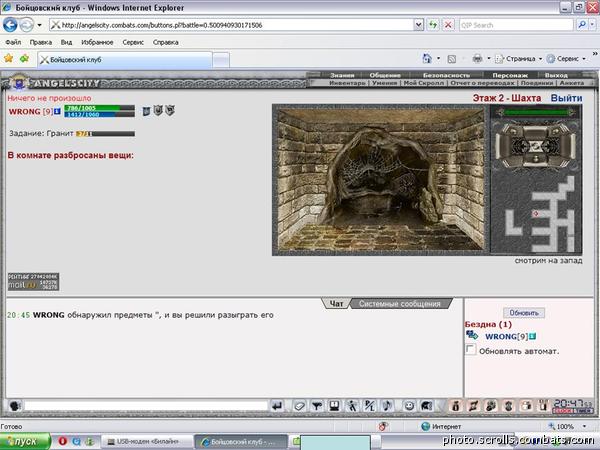600x450 pixels.
Task: Click the green health progress bar
Action: tap(99, 108)
